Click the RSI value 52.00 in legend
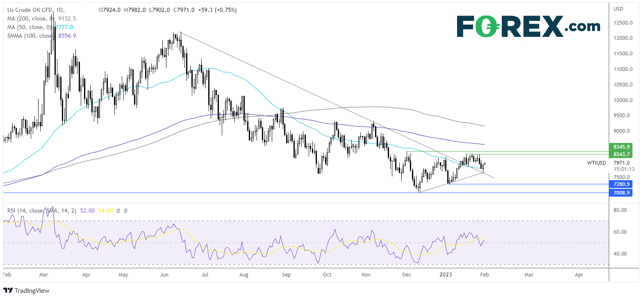This screenshot has width=644, height=299. 87,211
